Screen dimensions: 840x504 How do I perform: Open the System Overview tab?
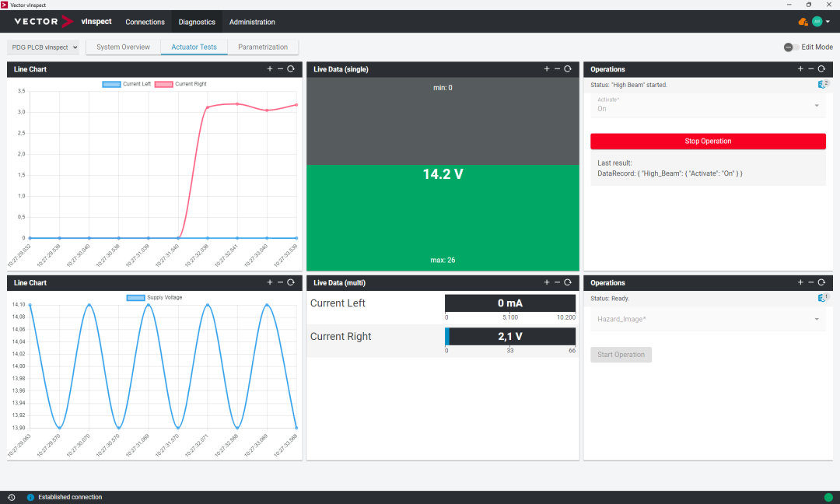point(123,47)
